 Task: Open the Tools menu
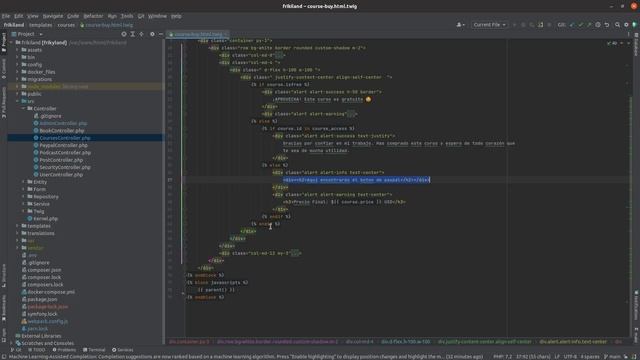(x=127, y=16)
